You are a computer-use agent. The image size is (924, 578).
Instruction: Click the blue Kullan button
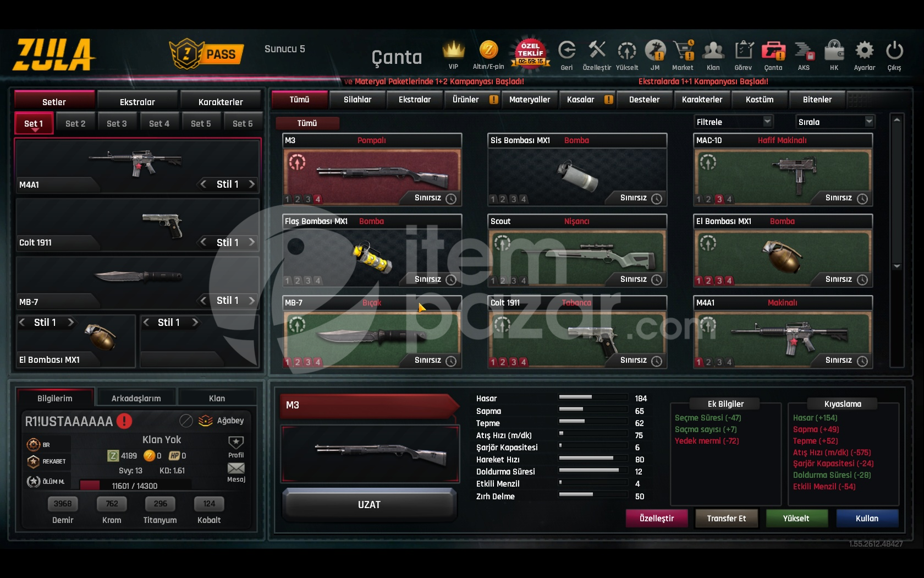coord(867,518)
